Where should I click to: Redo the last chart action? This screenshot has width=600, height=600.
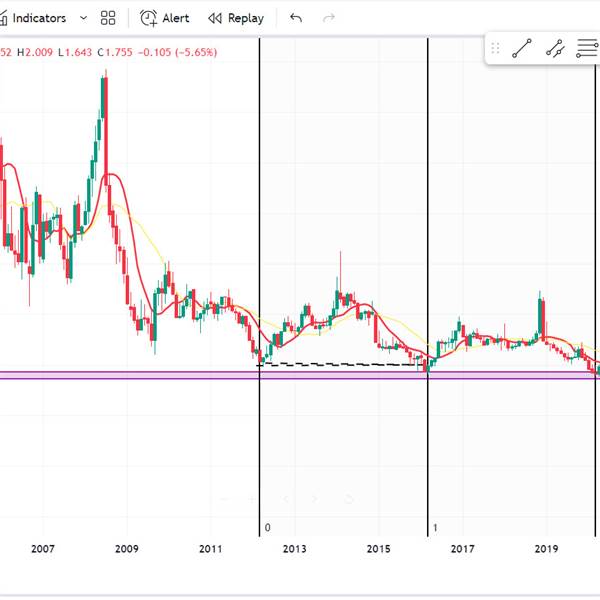[x=329, y=18]
